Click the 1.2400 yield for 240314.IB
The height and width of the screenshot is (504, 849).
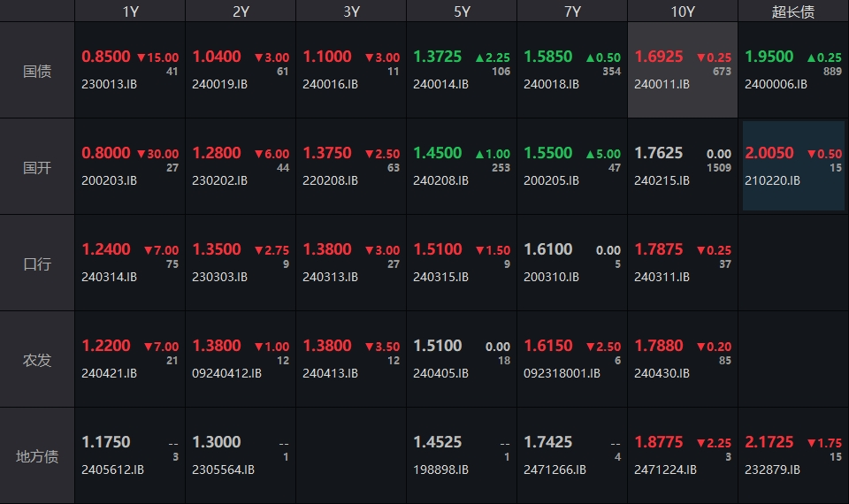(106, 249)
